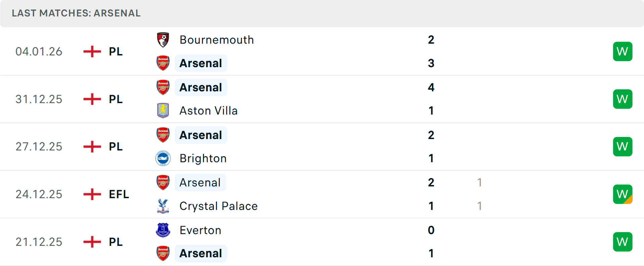
Task: Click the Last Matches: Arsenal header
Action: point(76,13)
